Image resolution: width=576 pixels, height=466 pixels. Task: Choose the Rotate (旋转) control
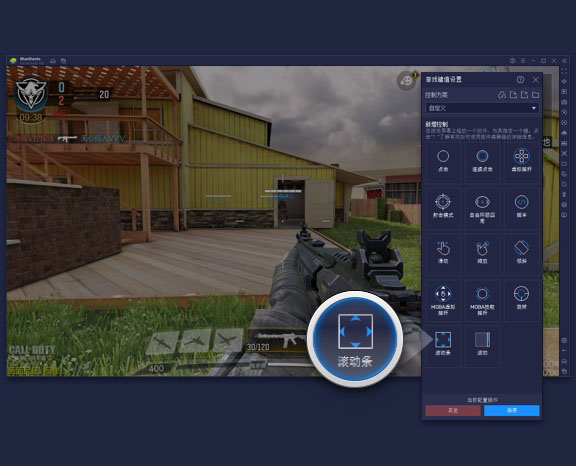(x=521, y=300)
